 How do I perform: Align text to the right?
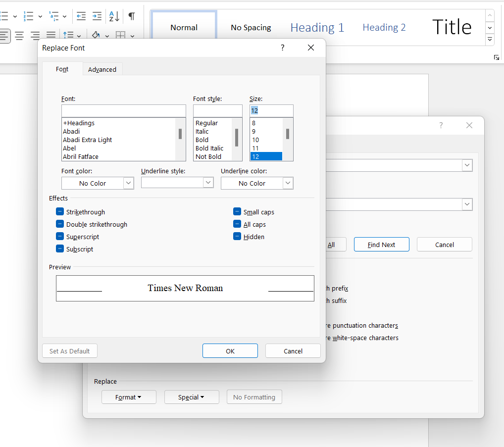point(35,35)
